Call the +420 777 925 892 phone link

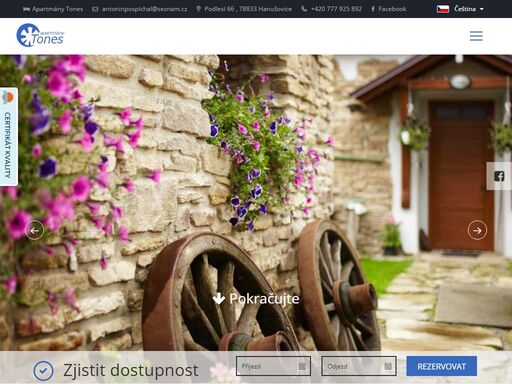point(331,9)
